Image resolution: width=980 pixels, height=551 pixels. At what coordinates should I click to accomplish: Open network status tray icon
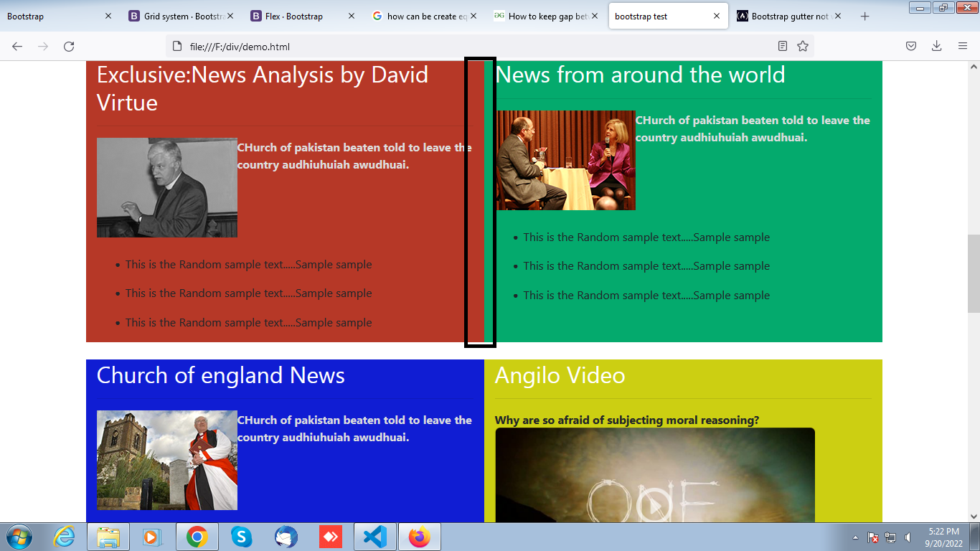point(890,537)
